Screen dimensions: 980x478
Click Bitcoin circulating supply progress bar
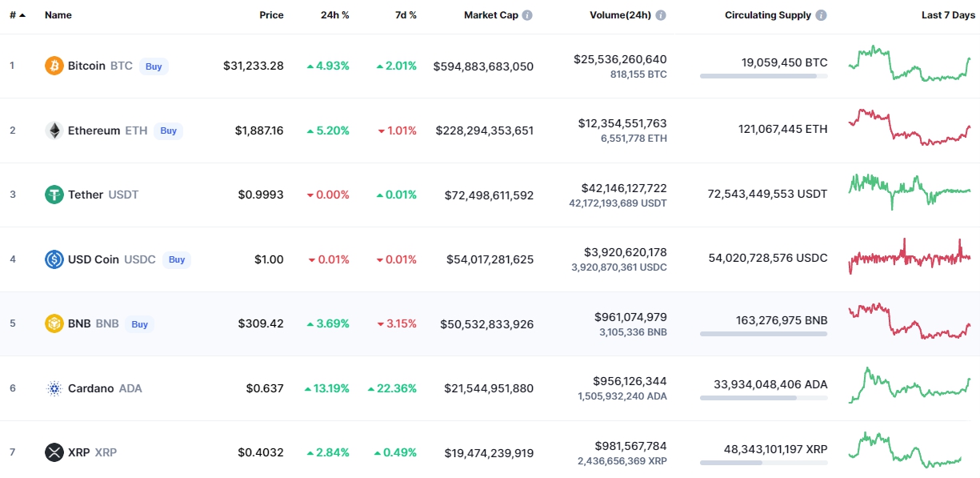coord(764,76)
